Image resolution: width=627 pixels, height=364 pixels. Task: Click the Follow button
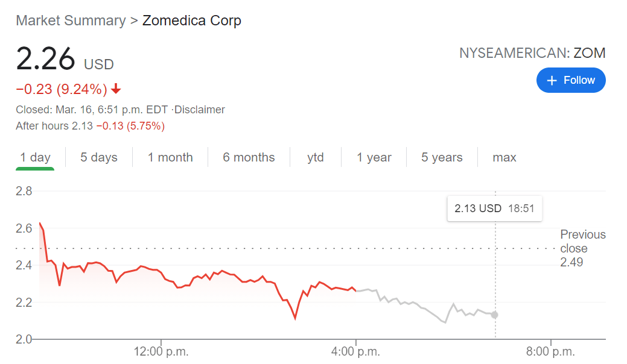pos(570,80)
